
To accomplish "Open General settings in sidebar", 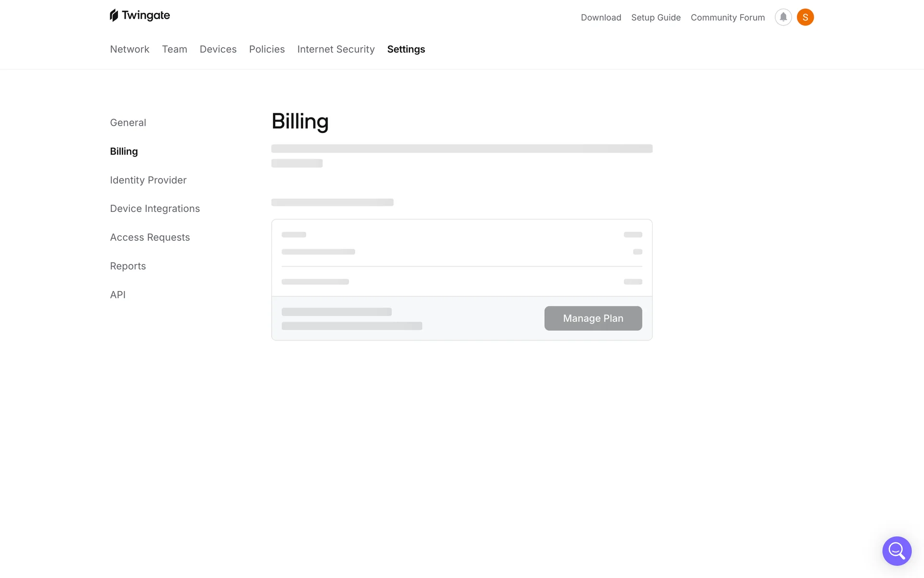I will 128,122.
